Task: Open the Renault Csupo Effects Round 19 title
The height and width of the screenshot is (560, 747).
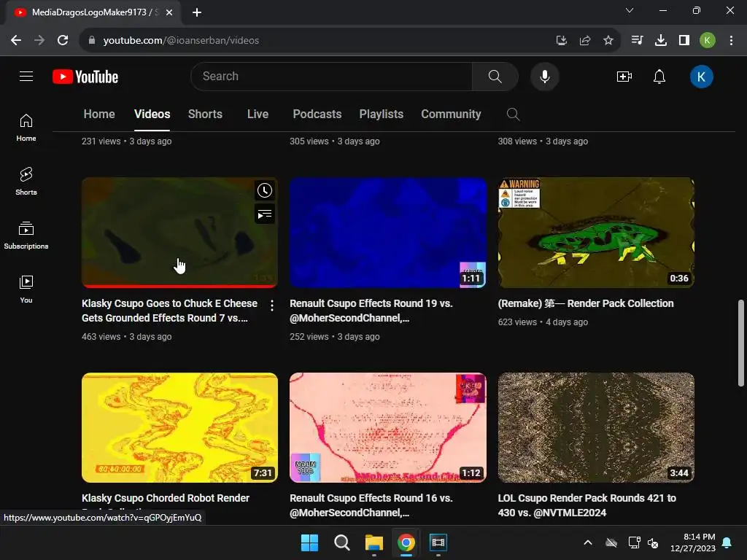Action: tap(371, 311)
